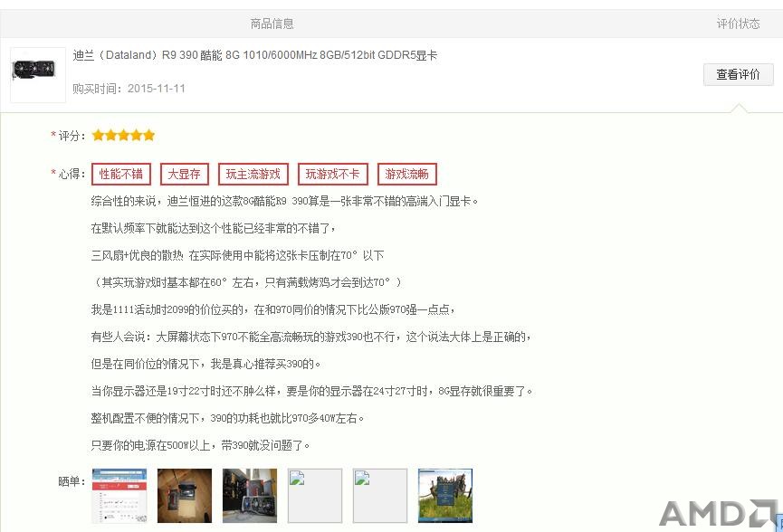This screenshot has height=532, width=783.
Task: Click the purchase date 2015-11-11 text
Action: (157, 89)
